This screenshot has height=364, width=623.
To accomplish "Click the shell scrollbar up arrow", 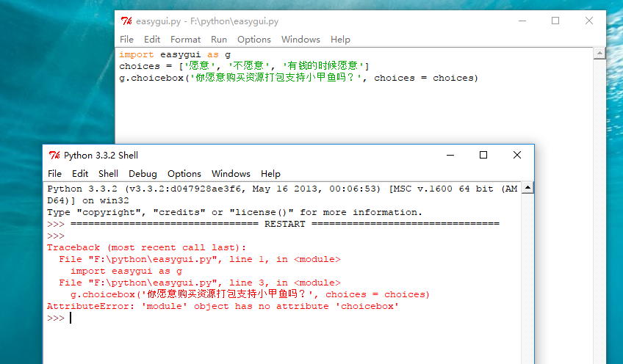I will (x=527, y=188).
